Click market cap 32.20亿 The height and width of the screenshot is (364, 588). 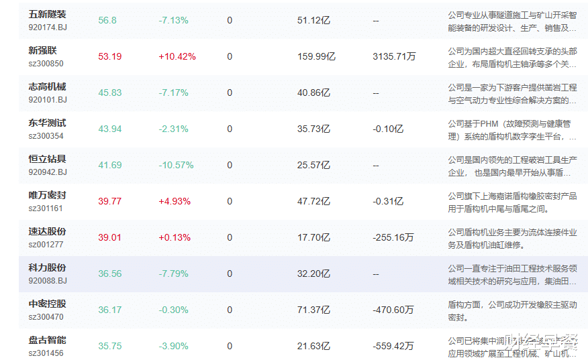(x=313, y=274)
